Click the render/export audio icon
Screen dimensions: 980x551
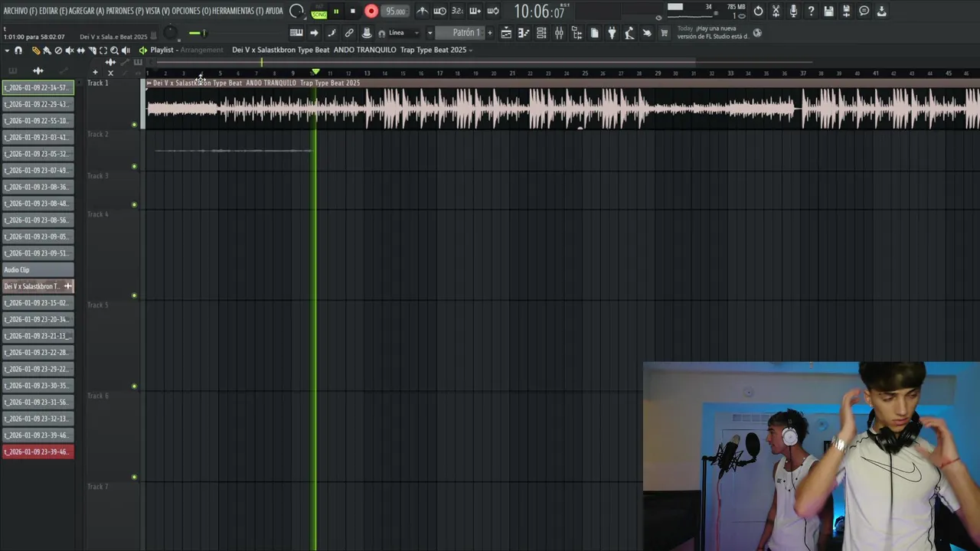(846, 11)
